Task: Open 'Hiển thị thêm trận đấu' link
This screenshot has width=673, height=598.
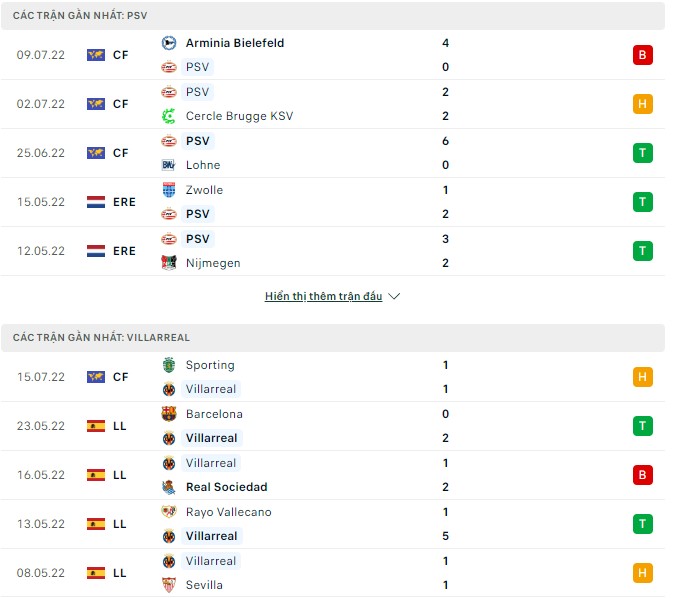Action: (x=324, y=297)
